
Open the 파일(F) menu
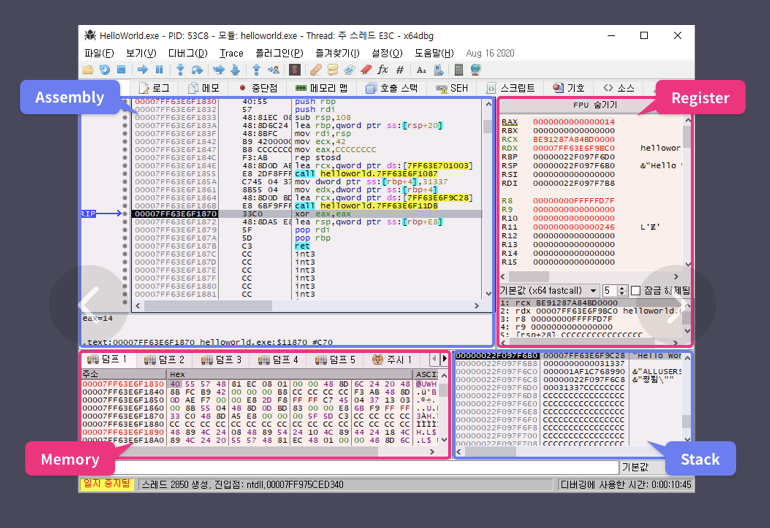[99, 53]
